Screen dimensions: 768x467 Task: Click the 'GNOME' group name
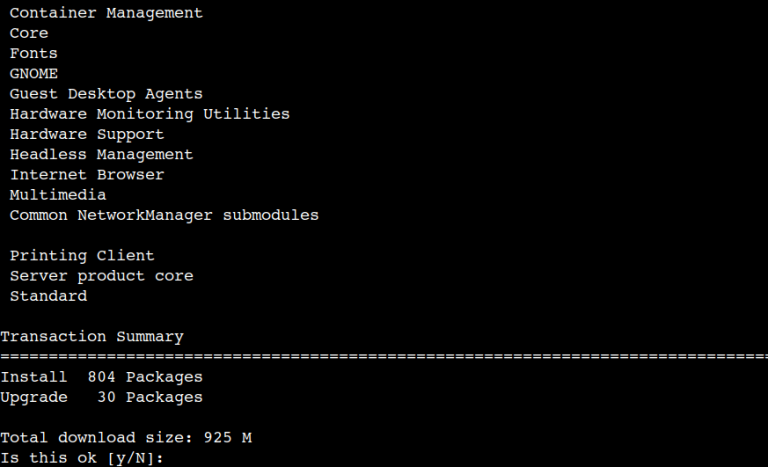34,74
